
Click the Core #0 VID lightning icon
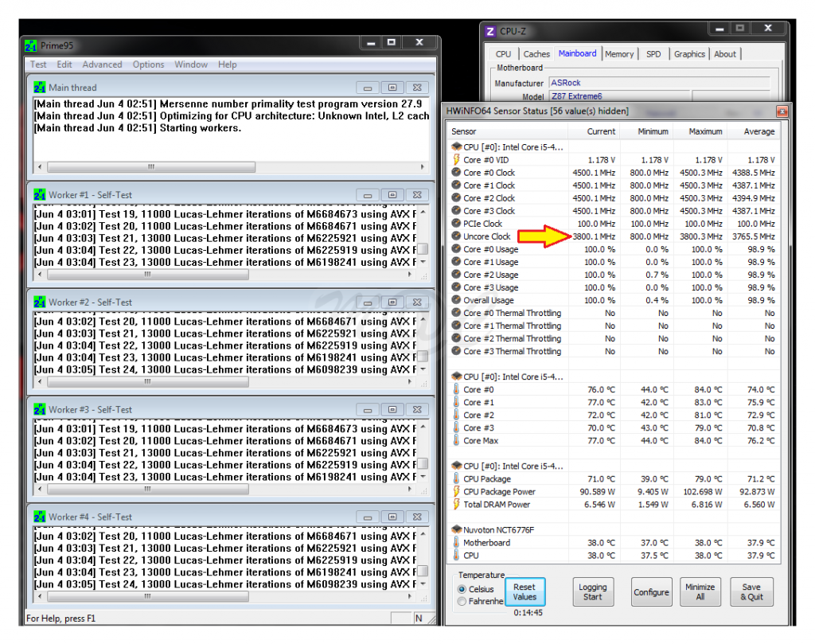456,160
